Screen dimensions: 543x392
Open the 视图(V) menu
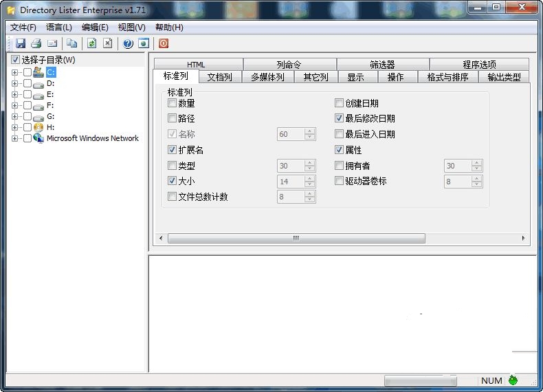pos(131,28)
